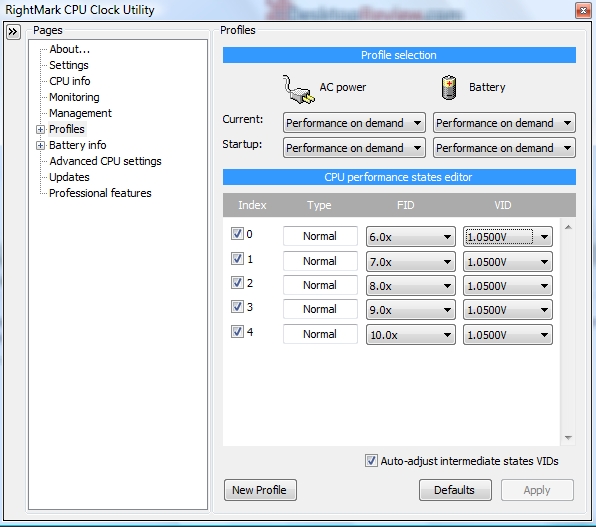This screenshot has height=527, width=596.
Task: Uncheck performance state index 0
Action: tap(237, 233)
